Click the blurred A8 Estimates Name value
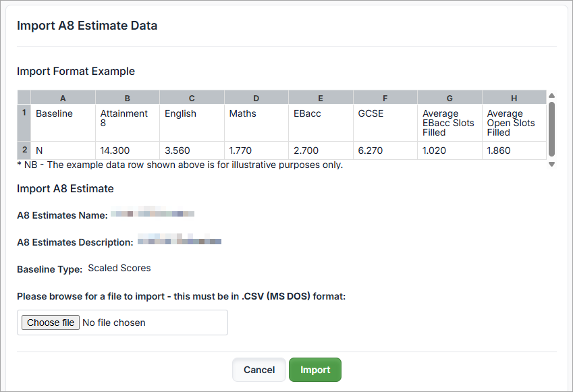Viewport: 573px width, 392px height. point(153,215)
